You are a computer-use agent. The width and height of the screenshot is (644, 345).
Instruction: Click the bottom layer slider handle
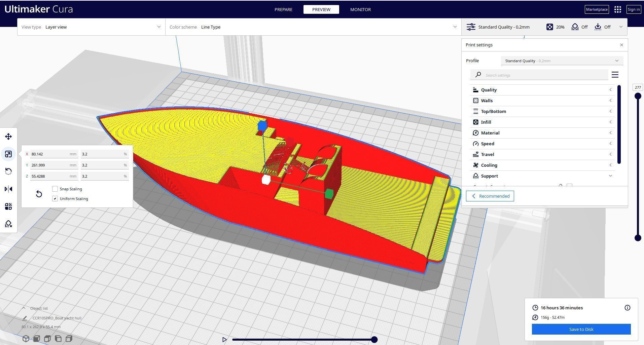click(x=638, y=238)
